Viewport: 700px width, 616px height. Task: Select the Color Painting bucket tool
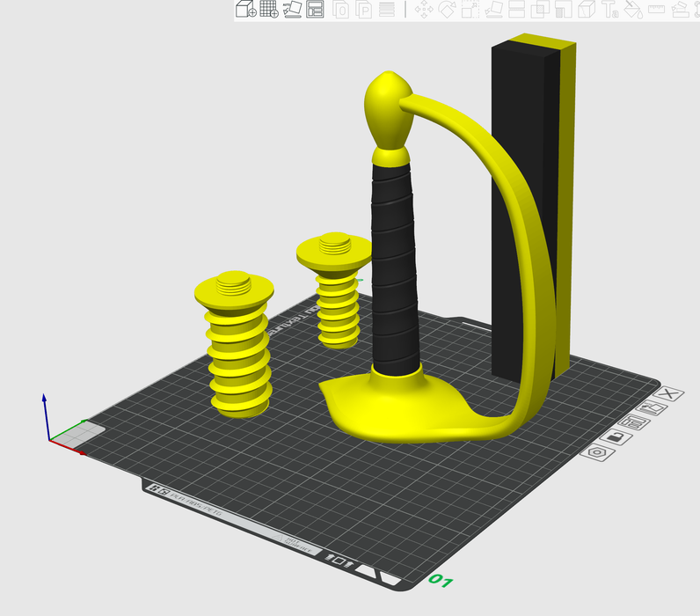(633, 10)
